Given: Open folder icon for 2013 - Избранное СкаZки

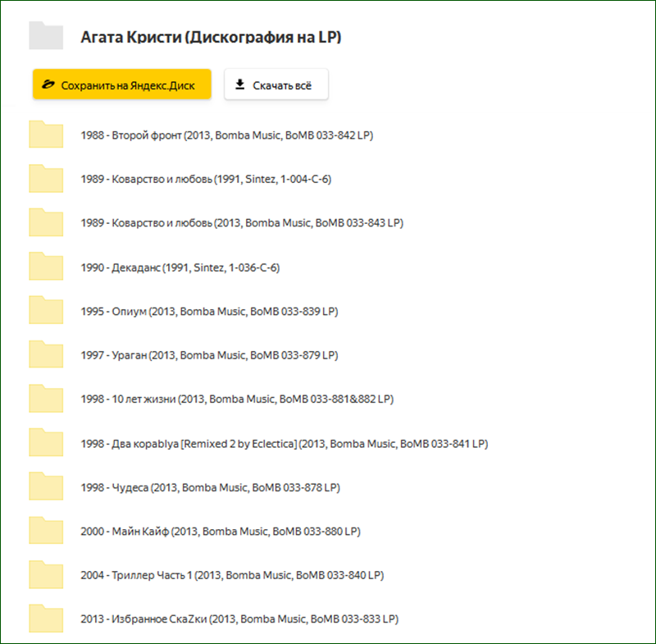Looking at the screenshot, I should (x=46, y=619).
